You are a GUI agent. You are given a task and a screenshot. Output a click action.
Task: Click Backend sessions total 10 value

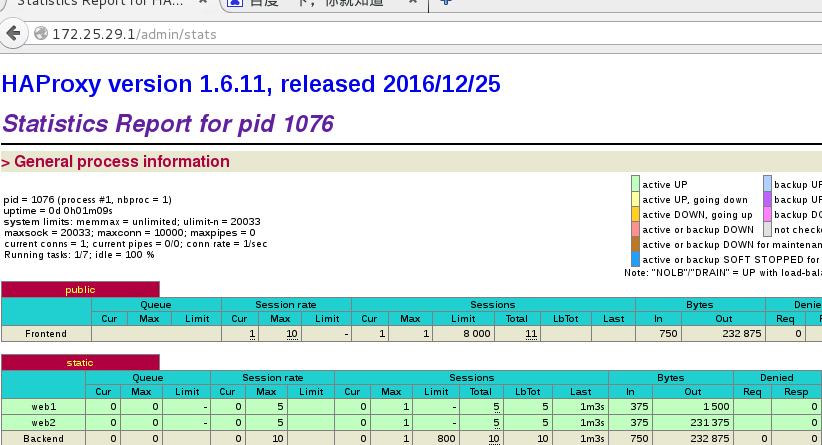point(494,438)
